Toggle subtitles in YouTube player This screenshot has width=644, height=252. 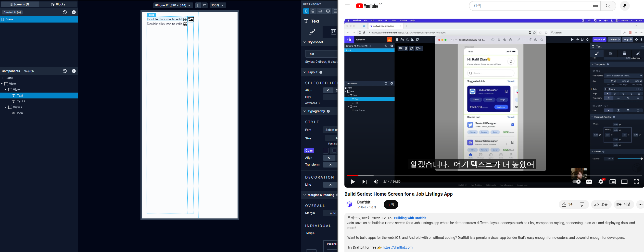coord(589,182)
